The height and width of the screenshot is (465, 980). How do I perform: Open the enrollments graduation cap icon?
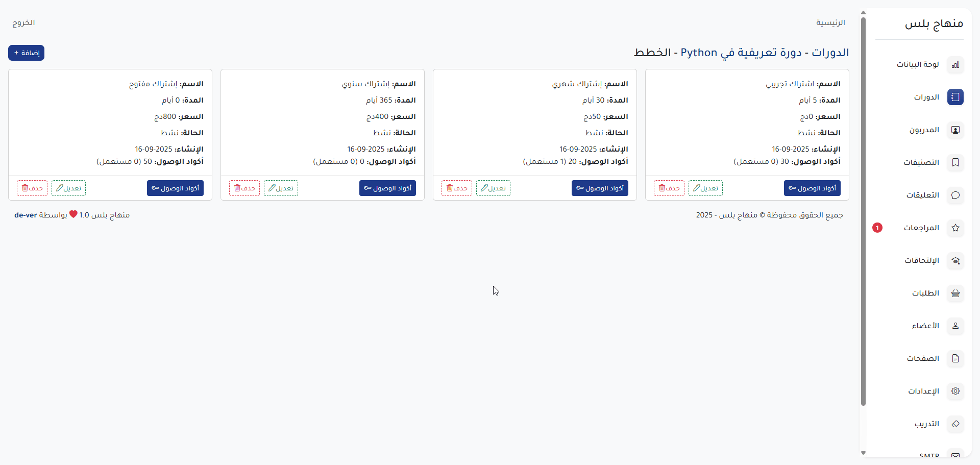pos(955,260)
